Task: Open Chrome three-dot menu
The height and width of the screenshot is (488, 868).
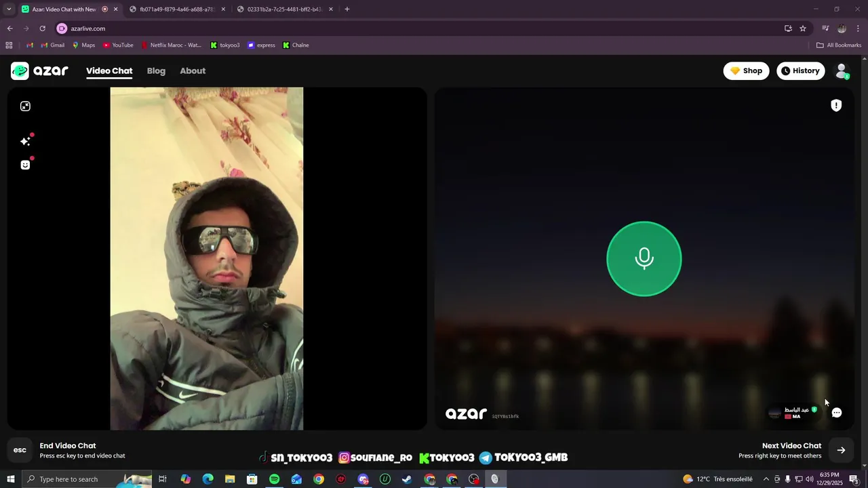Action: click(858, 28)
